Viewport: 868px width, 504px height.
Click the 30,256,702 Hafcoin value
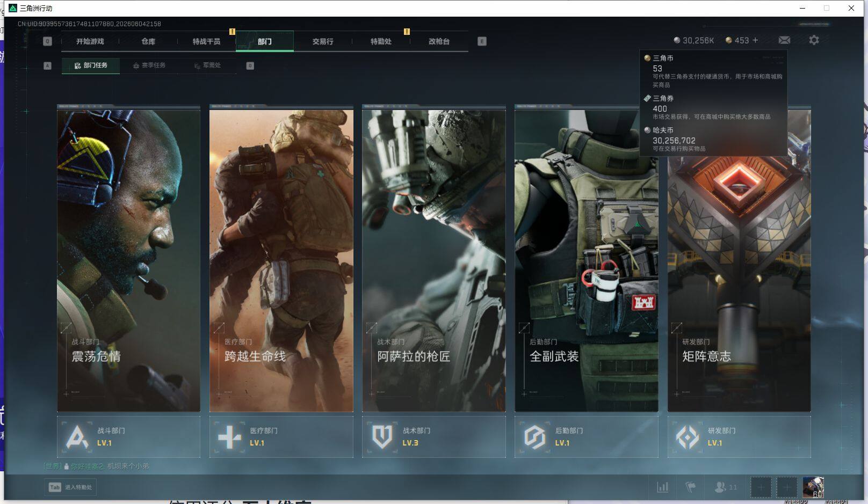tap(674, 141)
